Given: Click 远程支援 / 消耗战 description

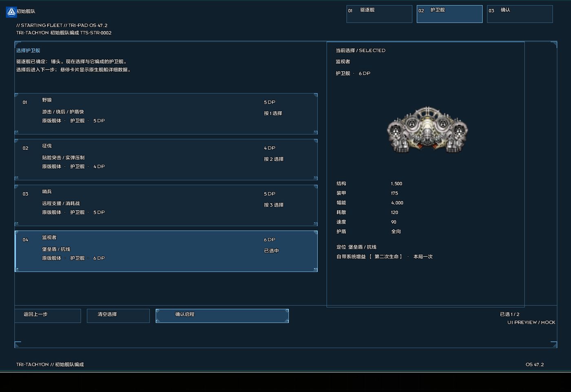Looking at the screenshot, I should (x=61, y=203).
